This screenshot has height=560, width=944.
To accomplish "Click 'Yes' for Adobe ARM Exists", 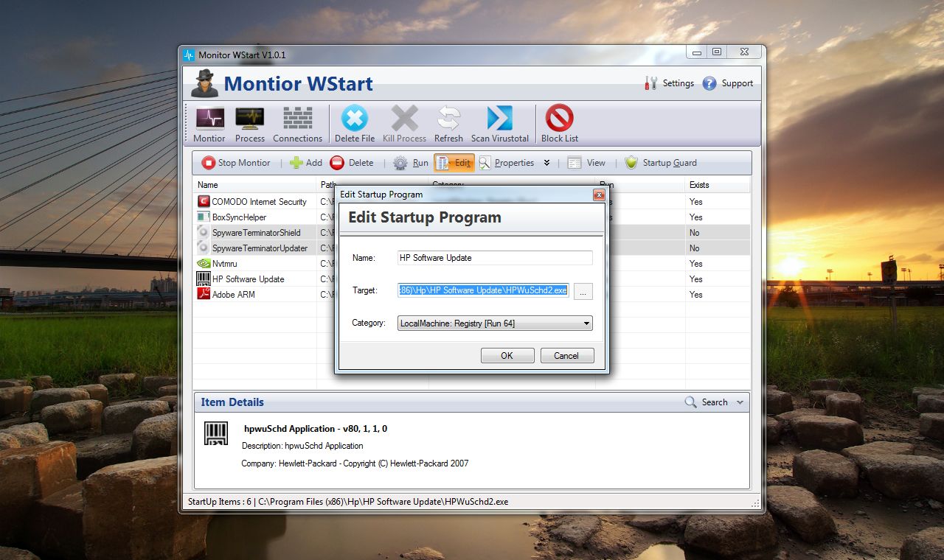I will (695, 294).
